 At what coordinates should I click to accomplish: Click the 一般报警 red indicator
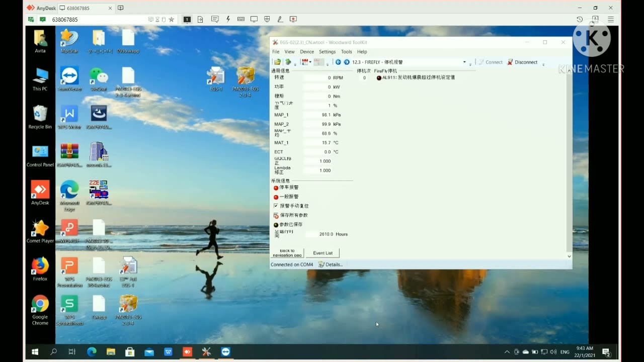pos(276,197)
